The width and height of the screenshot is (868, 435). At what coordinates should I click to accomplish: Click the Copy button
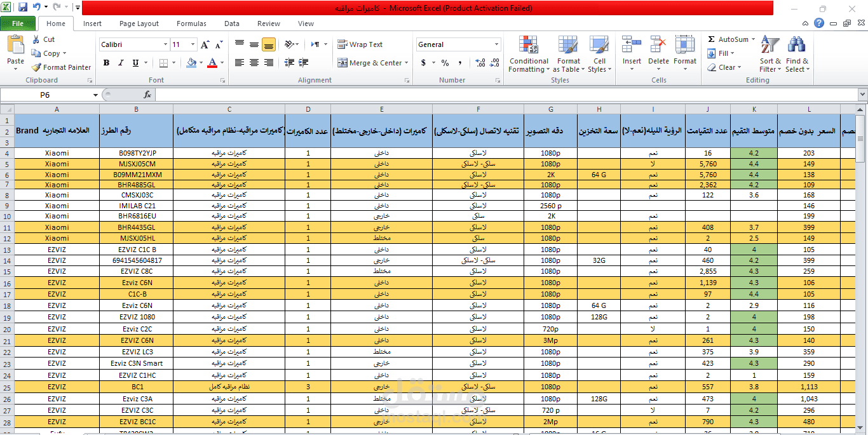pyautogui.click(x=46, y=53)
